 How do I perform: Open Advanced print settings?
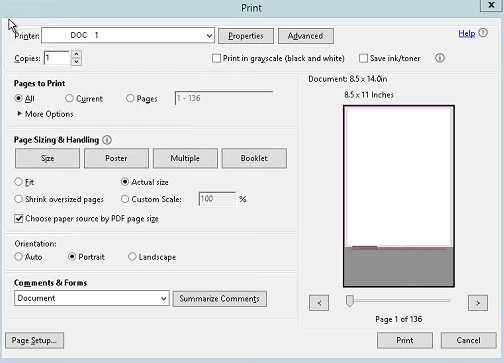click(306, 36)
